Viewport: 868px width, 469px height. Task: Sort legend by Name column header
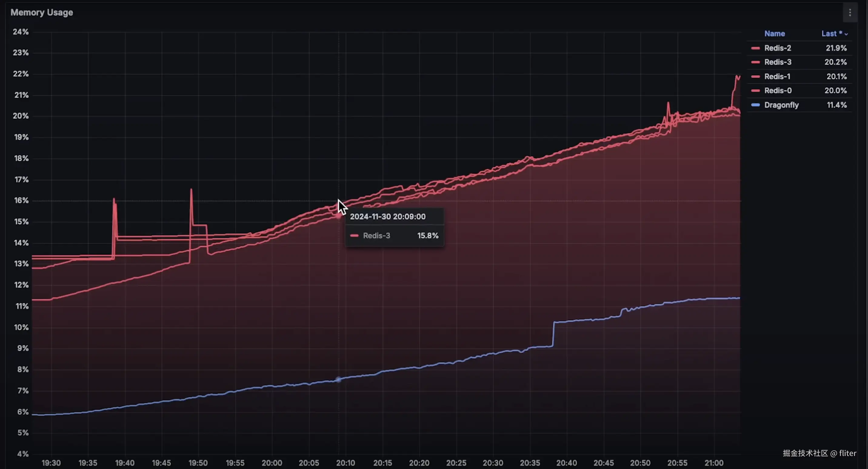tap(774, 34)
